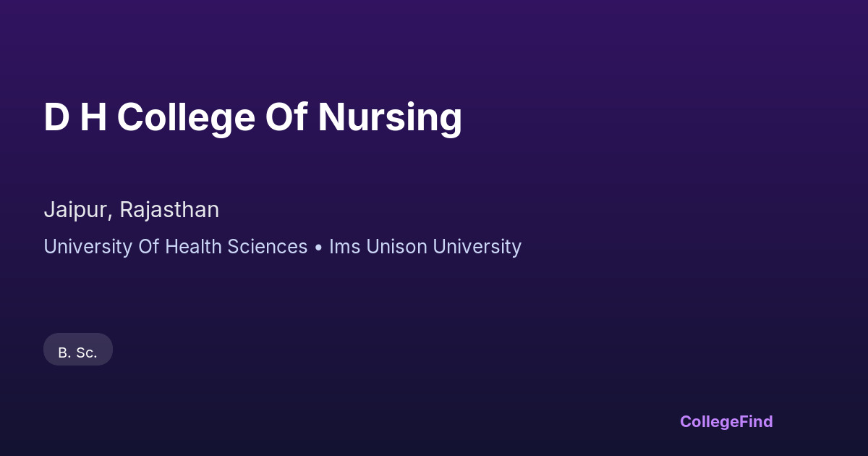The height and width of the screenshot is (456, 868).
Task: Click the word Health in the affiliation line
Action: pyautogui.click(x=193, y=247)
